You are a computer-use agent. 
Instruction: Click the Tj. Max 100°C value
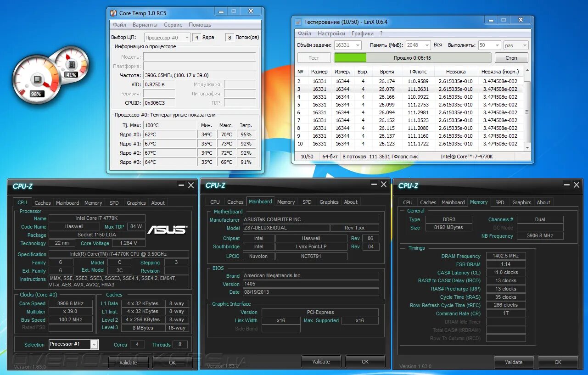coord(170,125)
